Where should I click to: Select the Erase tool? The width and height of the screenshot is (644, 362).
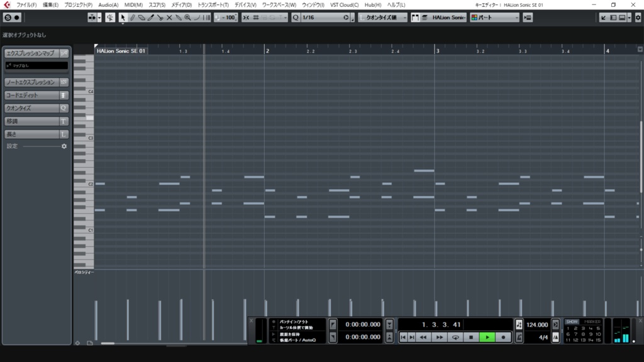point(142,18)
